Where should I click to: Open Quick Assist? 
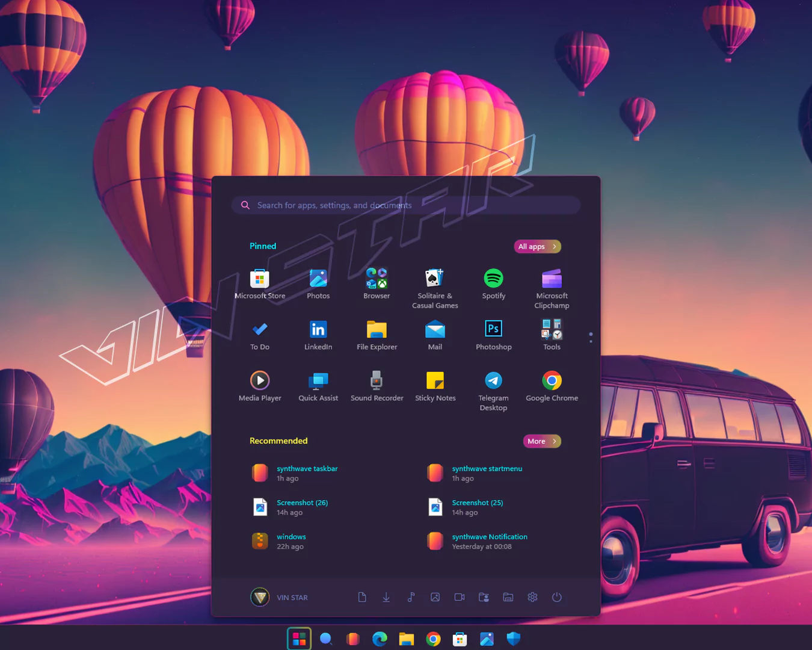pyautogui.click(x=318, y=386)
